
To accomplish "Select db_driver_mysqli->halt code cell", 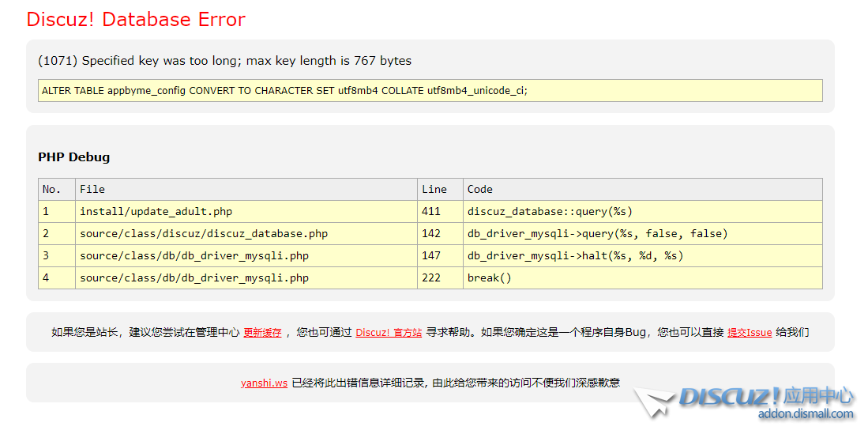I will coord(643,255).
